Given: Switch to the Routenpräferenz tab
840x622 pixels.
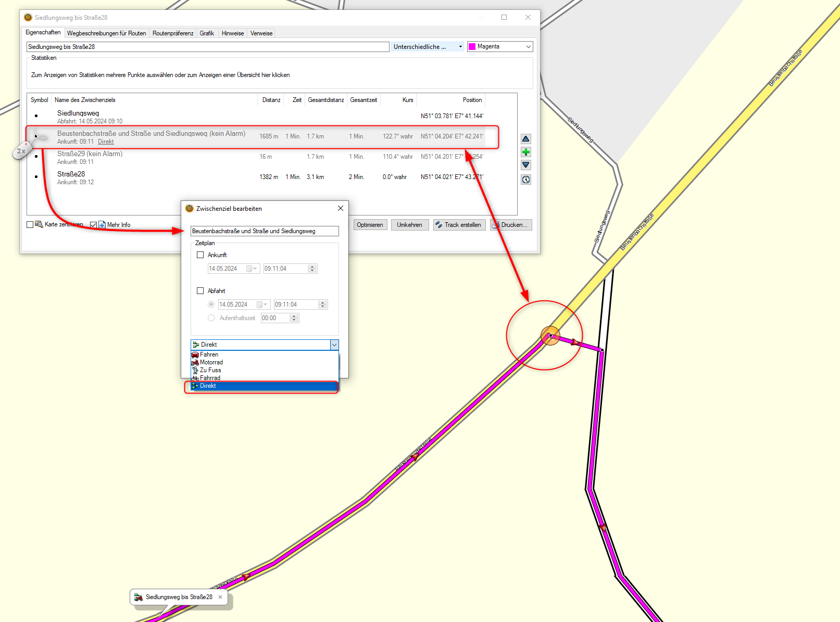Looking at the screenshot, I should tap(173, 33).
